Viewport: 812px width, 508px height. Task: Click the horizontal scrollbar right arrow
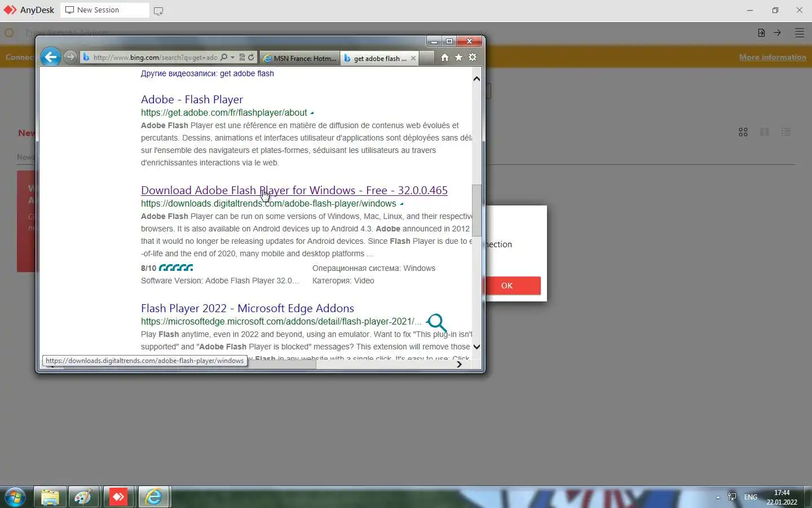coord(459,364)
